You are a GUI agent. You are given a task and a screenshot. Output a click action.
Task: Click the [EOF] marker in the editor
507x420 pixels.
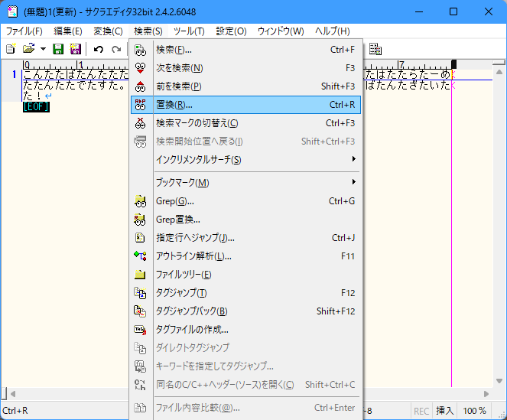click(x=36, y=107)
